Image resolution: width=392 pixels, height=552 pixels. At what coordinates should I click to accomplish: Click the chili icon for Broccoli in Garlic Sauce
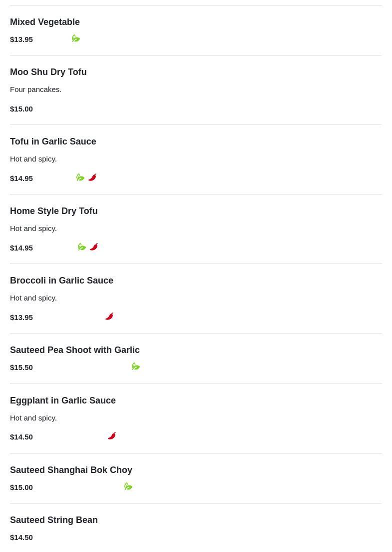coord(109,316)
